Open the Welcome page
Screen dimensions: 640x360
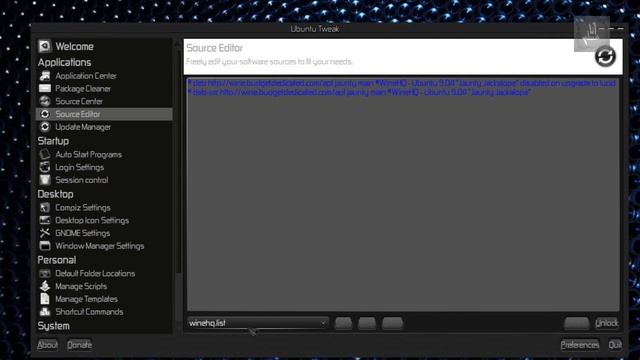(74, 47)
